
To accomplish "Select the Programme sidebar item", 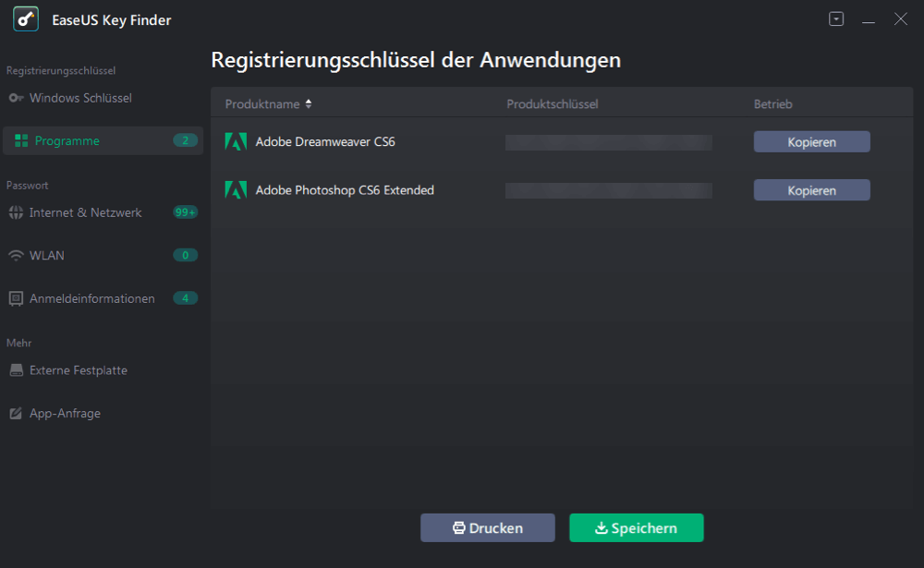I will [103, 140].
